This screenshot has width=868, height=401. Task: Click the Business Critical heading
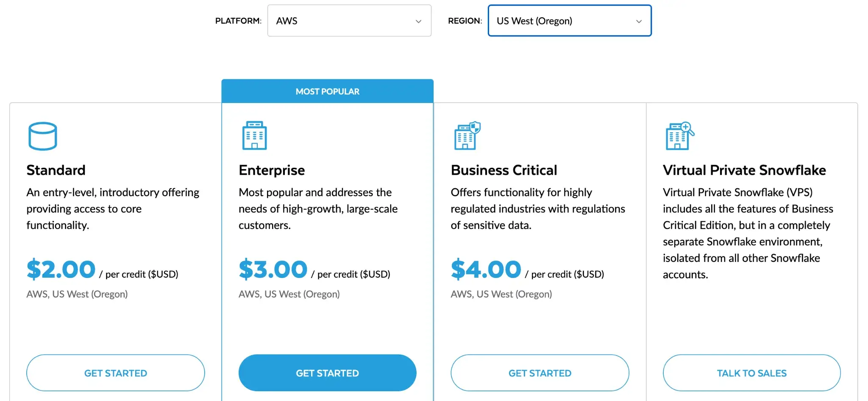click(x=504, y=170)
